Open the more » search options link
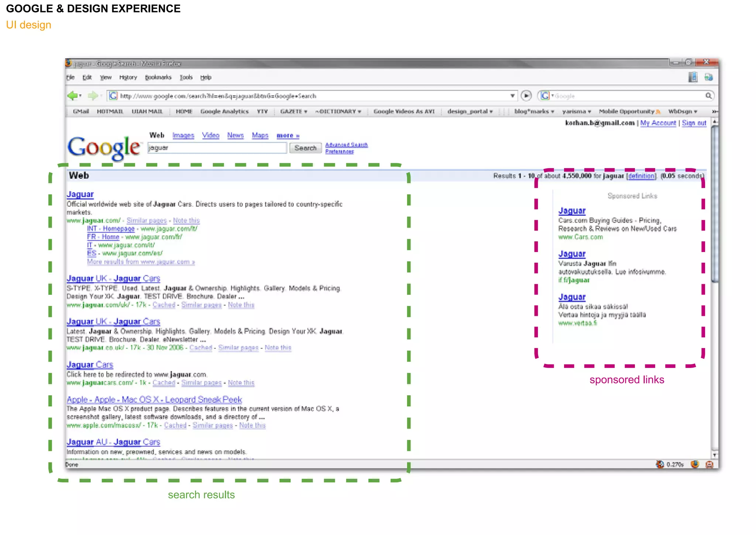The height and width of the screenshot is (535, 756). [288, 136]
